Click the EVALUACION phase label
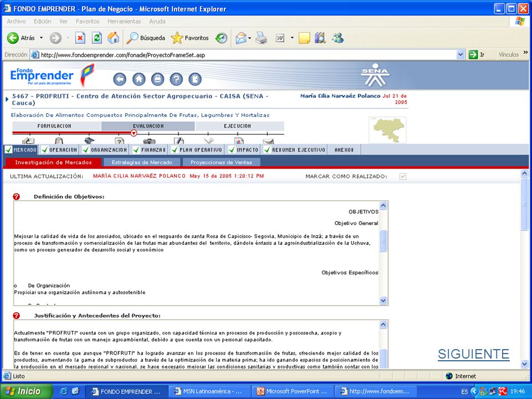 tap(149, 126)
